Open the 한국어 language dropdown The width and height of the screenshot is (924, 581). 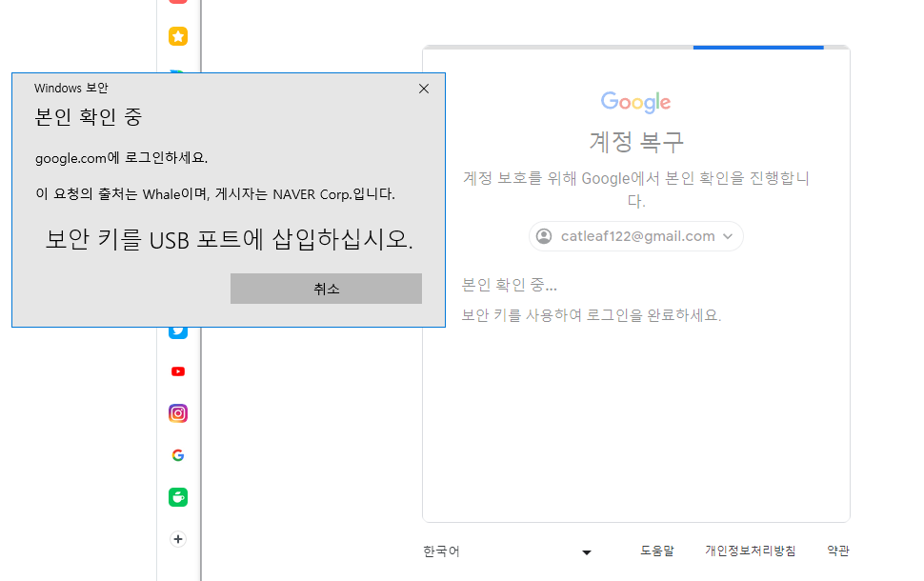pyautogui.click(x=507, y=551)
